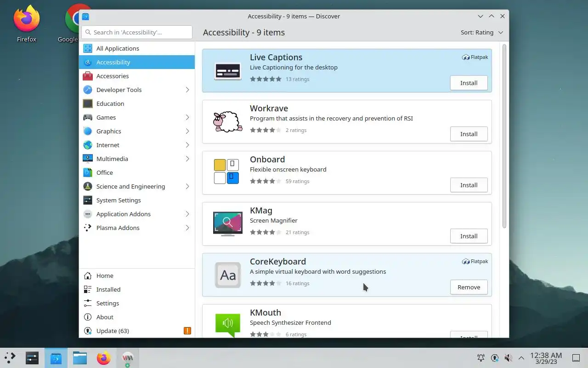Viewport: 588px width, 368px height.
Task: Click the All Applications grid icon
Action: point(88,48)
